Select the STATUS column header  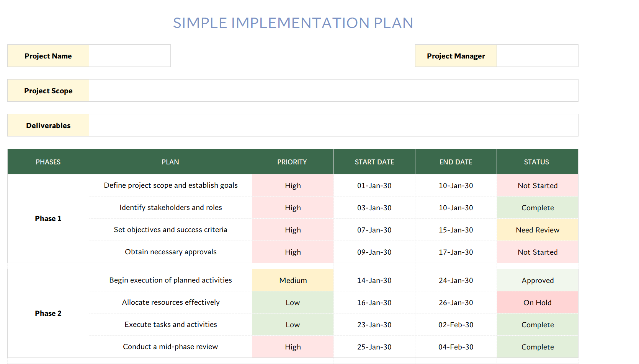[x=538, y=162]
